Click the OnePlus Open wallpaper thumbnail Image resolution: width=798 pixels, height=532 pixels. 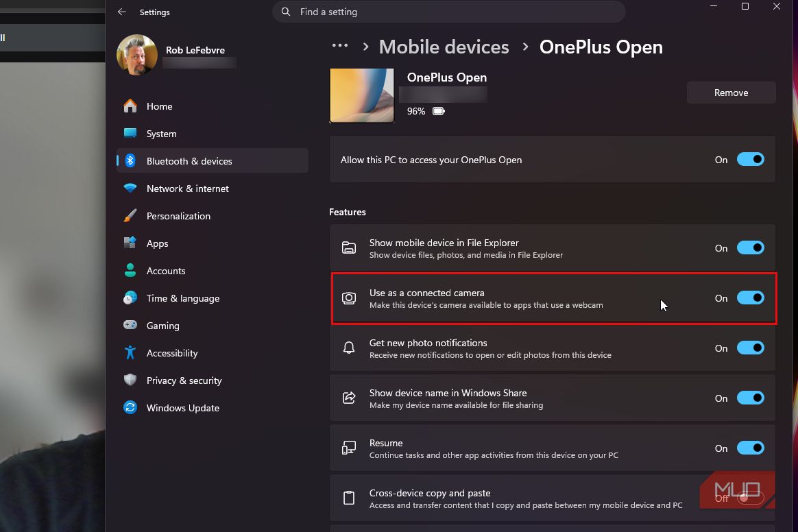pyautogui.click(x=362, y=95)
